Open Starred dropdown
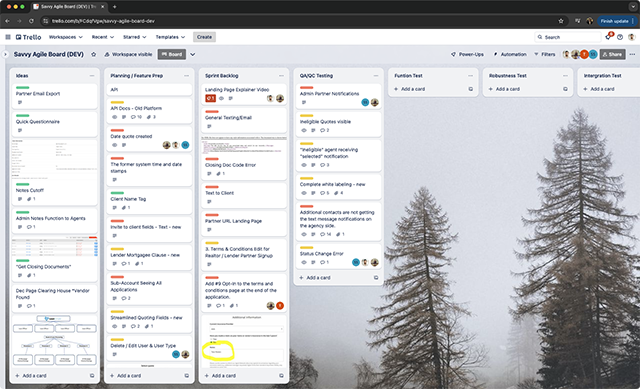The image size is (640, 389). click(135, 37)
